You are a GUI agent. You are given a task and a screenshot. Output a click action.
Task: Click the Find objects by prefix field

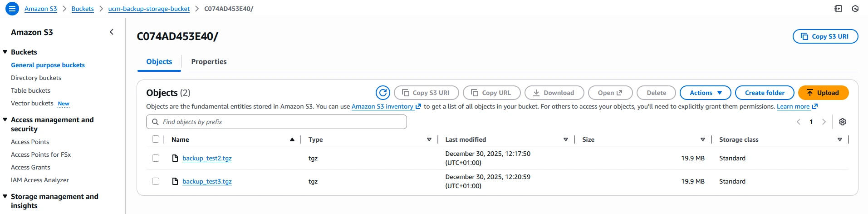coord(276,122)
